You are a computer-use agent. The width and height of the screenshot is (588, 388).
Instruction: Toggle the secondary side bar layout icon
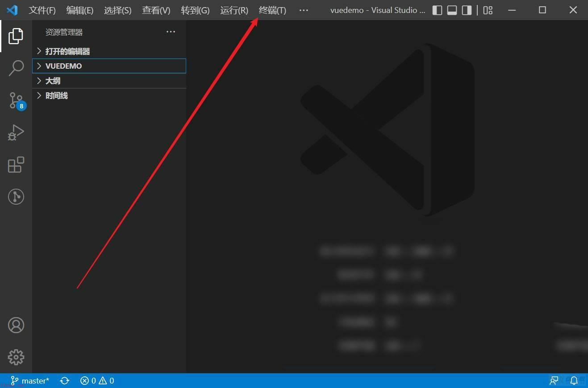467,10
